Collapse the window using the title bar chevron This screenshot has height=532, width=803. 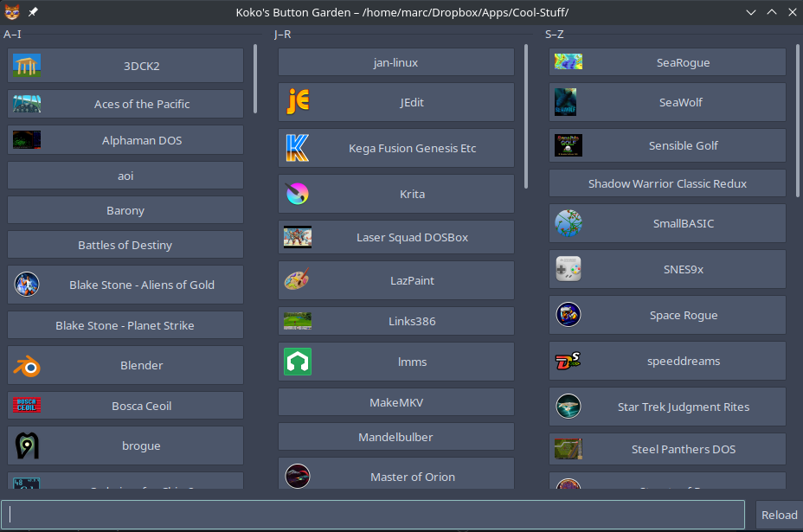[x=750, y=12]
